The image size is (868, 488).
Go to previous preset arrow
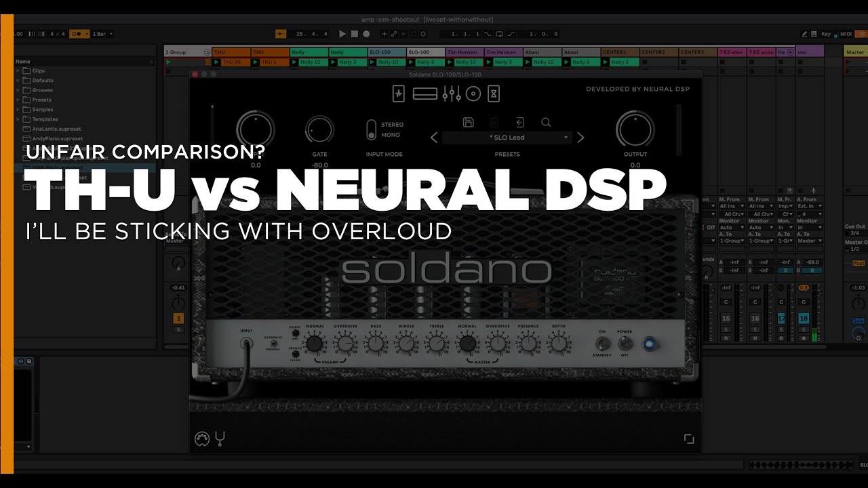click(x=435, y=138)
